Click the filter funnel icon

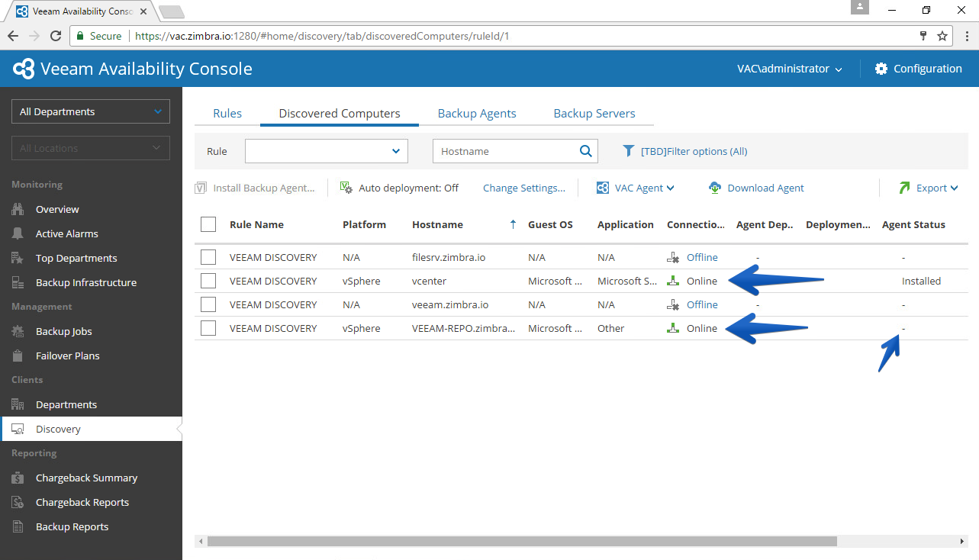point(628,151)
